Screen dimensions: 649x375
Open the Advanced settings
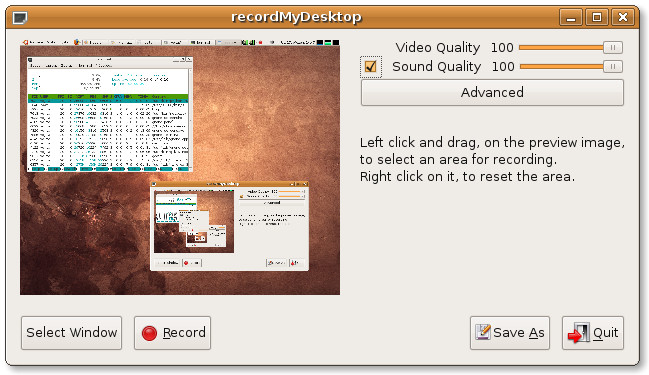tap(492, 92)
